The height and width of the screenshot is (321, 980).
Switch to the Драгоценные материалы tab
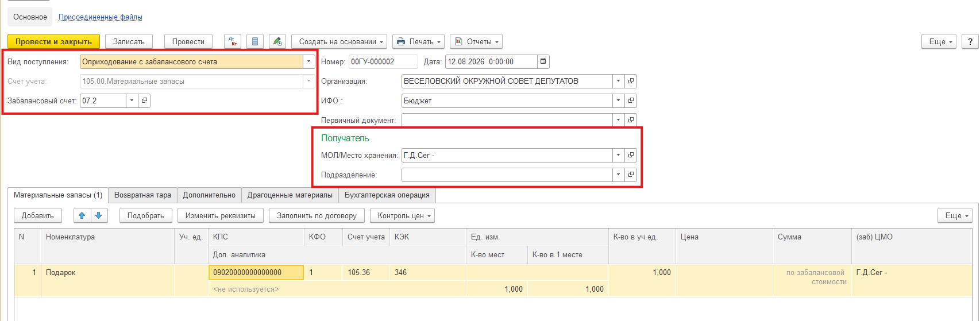tap(290, 195)
